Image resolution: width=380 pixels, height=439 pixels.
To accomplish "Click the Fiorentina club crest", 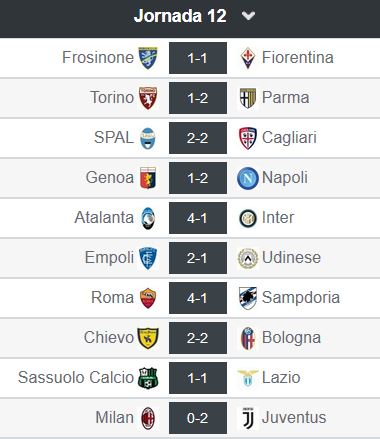I will [x=248, y=58].
